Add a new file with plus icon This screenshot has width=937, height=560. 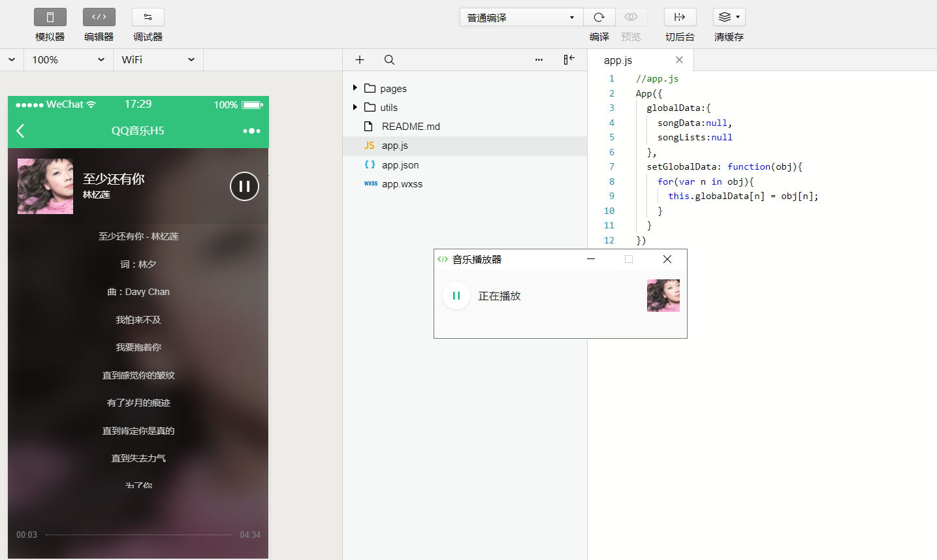(x=360, y=59)
